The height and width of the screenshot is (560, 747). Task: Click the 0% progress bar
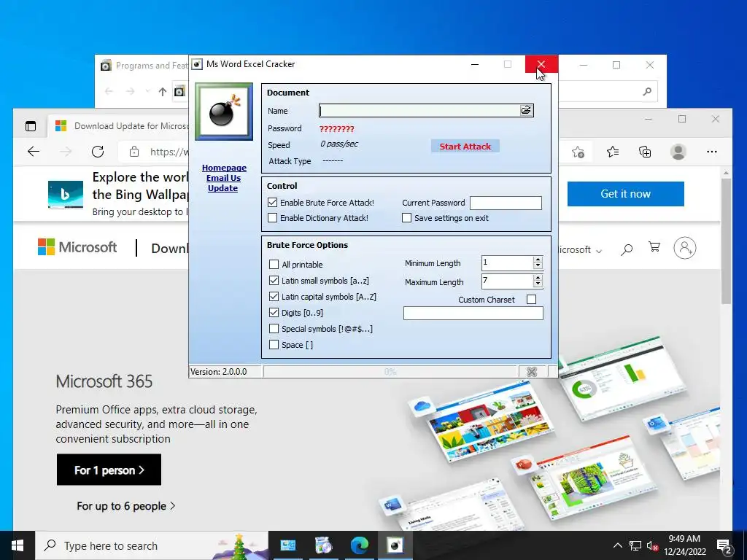pos(391,371)
